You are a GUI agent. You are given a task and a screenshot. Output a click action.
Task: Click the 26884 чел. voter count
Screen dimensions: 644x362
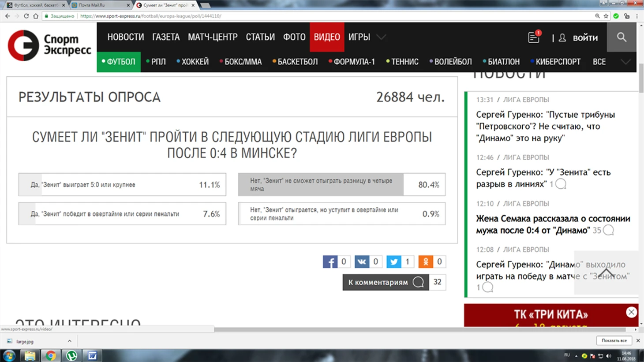point(410,97)
